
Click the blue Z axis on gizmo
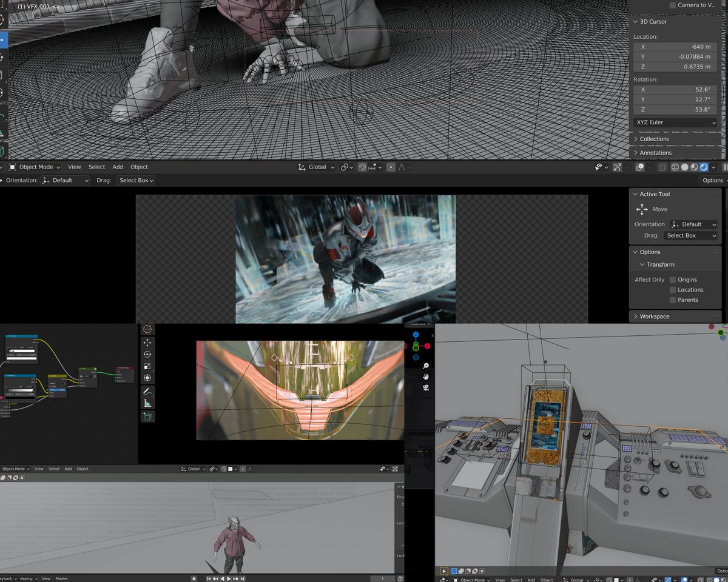point(416,335)
